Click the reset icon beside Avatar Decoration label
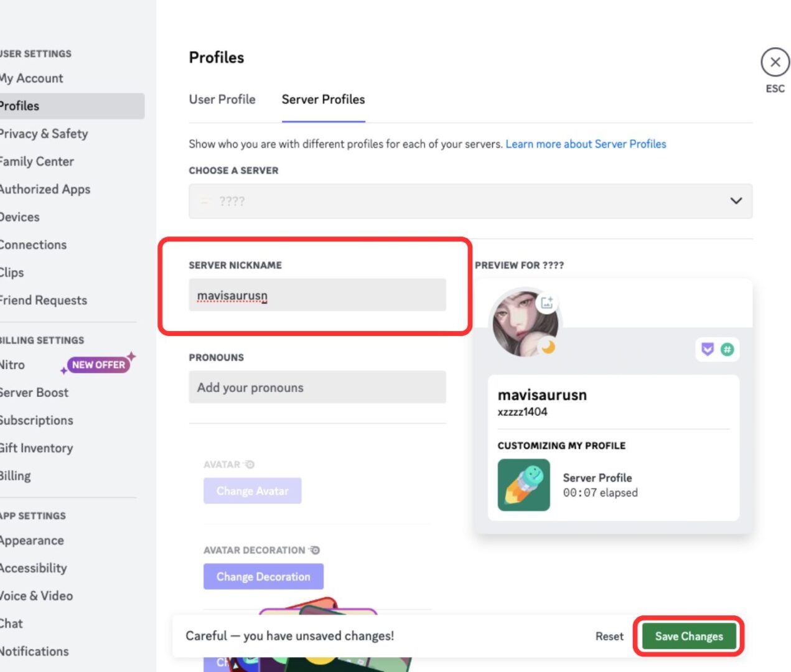Viewport: 791px width, 672px height. (x=314, y=550)
